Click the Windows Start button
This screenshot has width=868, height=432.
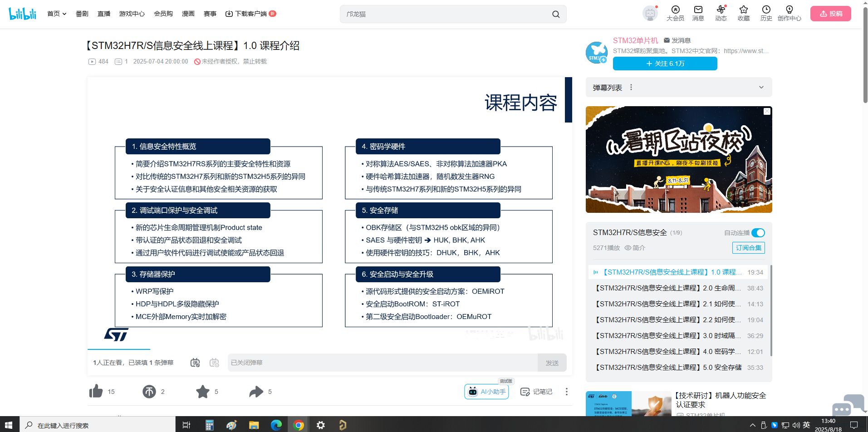[x=9, y=425]
